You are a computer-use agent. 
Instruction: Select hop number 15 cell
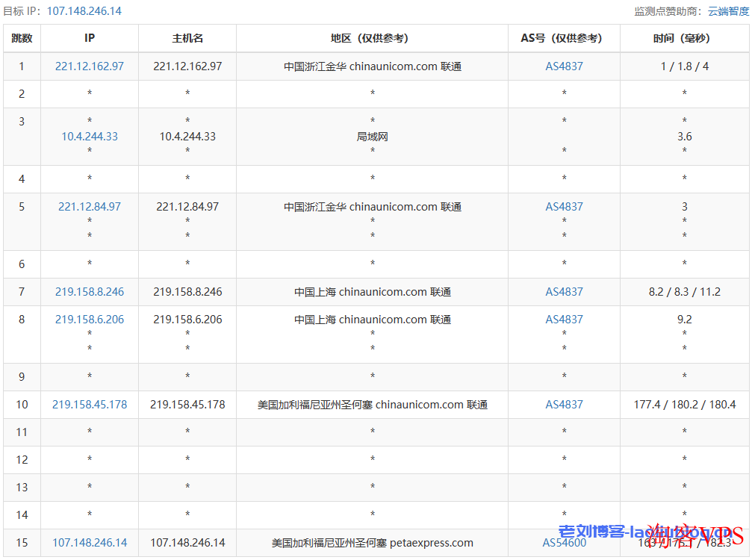coord(22,542)
